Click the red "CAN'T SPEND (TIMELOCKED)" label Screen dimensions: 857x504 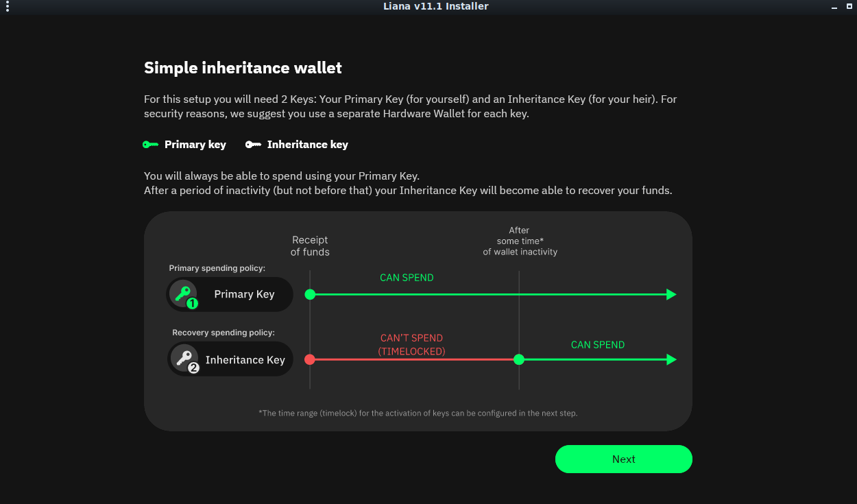pyautogui.click(x=411, y=344)
